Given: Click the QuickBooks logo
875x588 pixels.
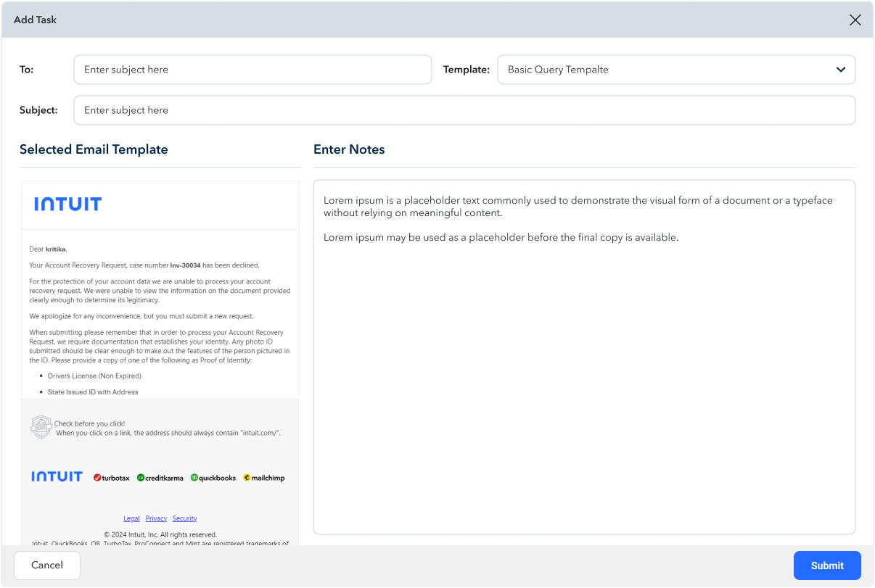Looking at the screenshot, I should [213, 478].
